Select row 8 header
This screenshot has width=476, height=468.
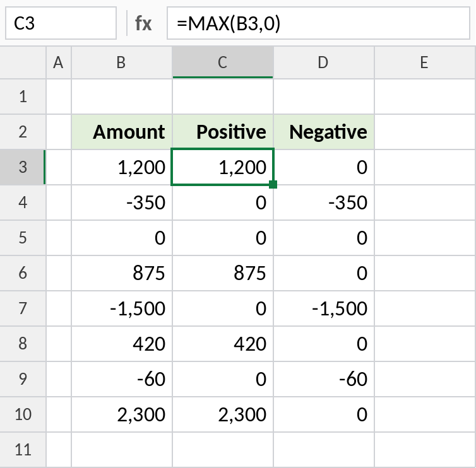[23, 344]
